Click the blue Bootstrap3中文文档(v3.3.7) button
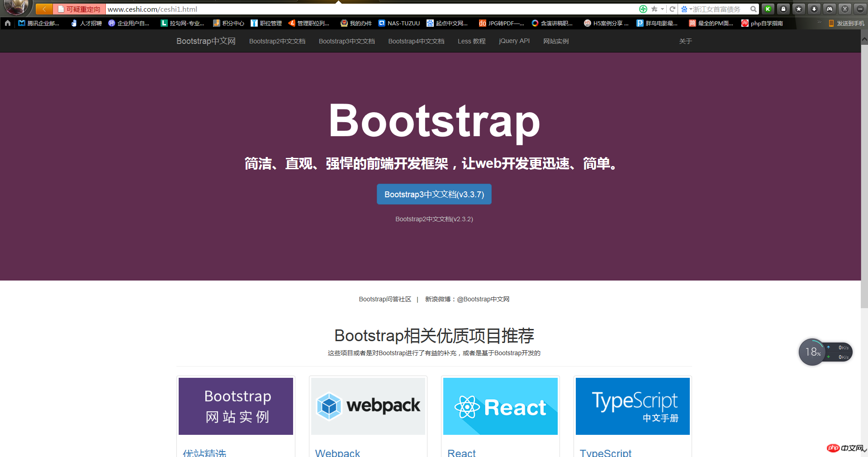The image size is (868, 457). (434, 194)
